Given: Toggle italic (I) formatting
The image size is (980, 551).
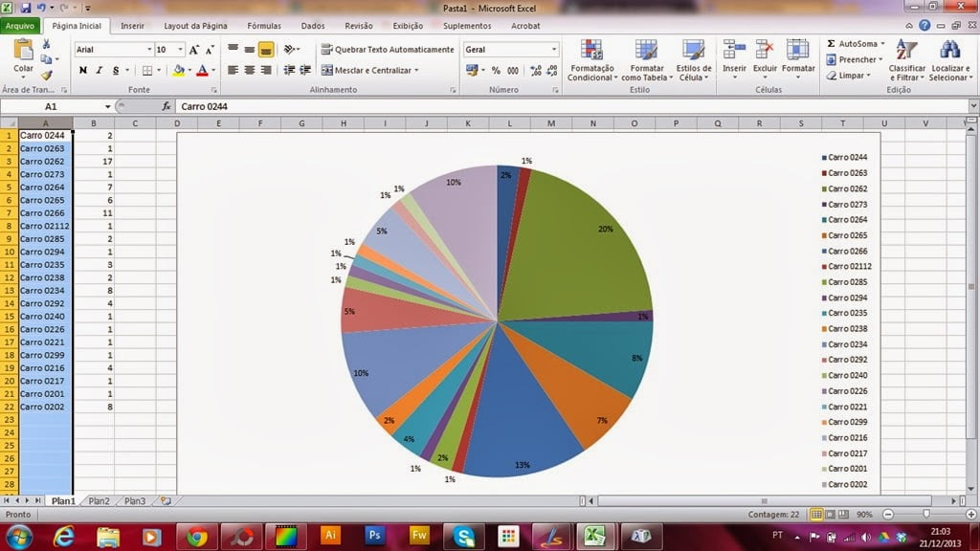Looking at the screenshot, I should pyautogui.click(x=99, y=70).
